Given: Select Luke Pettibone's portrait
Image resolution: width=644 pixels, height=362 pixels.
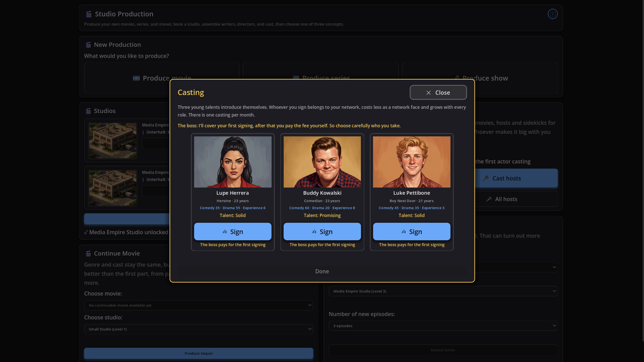Looking at the screenshot, I should [x=412, y=162].
